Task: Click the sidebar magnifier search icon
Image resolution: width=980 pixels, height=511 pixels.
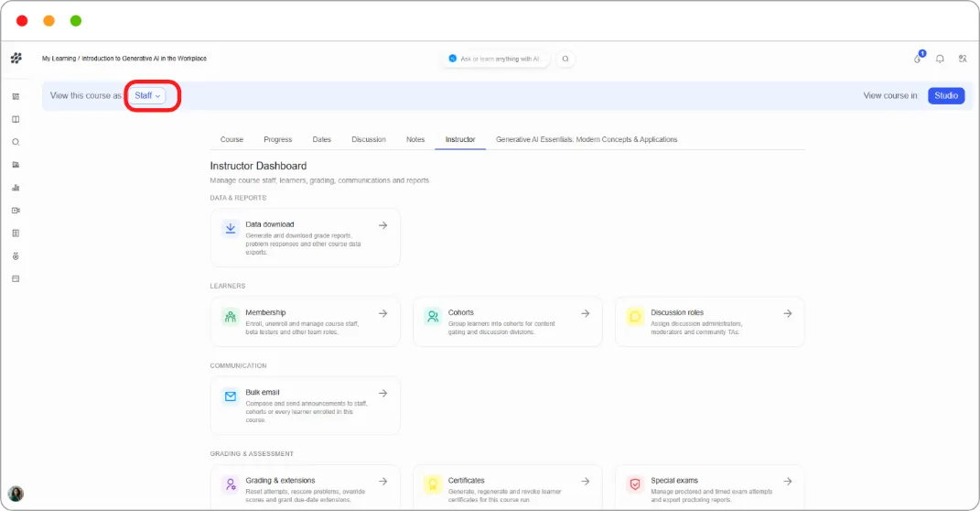Action: 16,142
